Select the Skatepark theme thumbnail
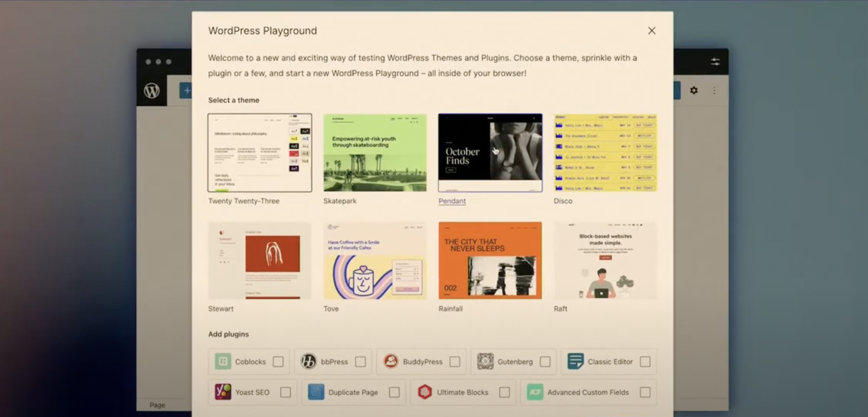This screenshot has width=868, height=417. (x=375, y=153)
